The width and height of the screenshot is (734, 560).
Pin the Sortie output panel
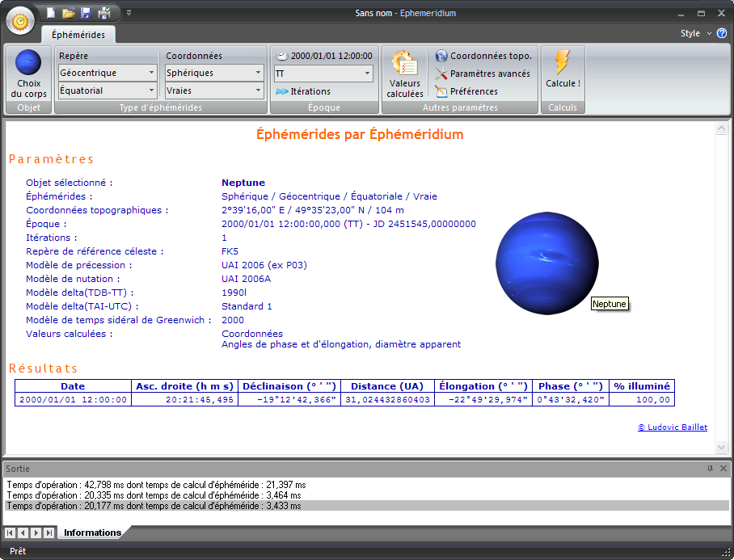(x=710, y=469)
